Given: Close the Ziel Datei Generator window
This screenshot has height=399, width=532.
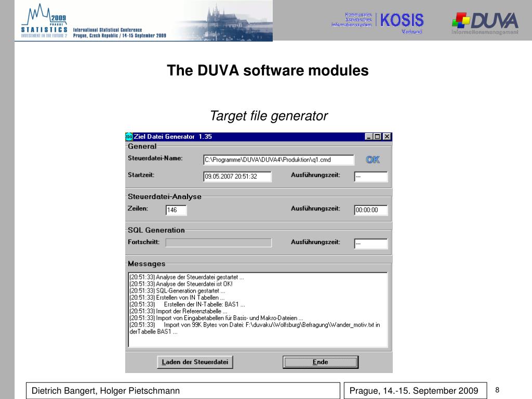Looking at the screenshot, I should pyautogui.click(x=387, y=137).
